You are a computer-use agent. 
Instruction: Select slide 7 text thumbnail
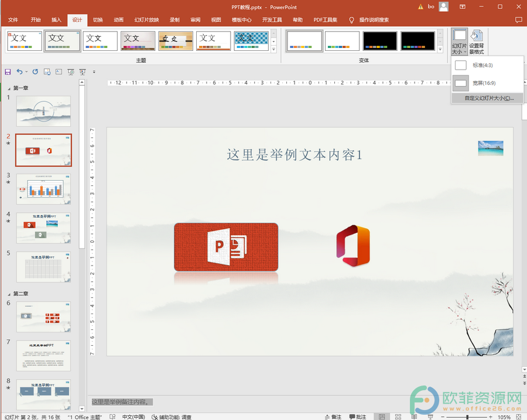(44, 356)
